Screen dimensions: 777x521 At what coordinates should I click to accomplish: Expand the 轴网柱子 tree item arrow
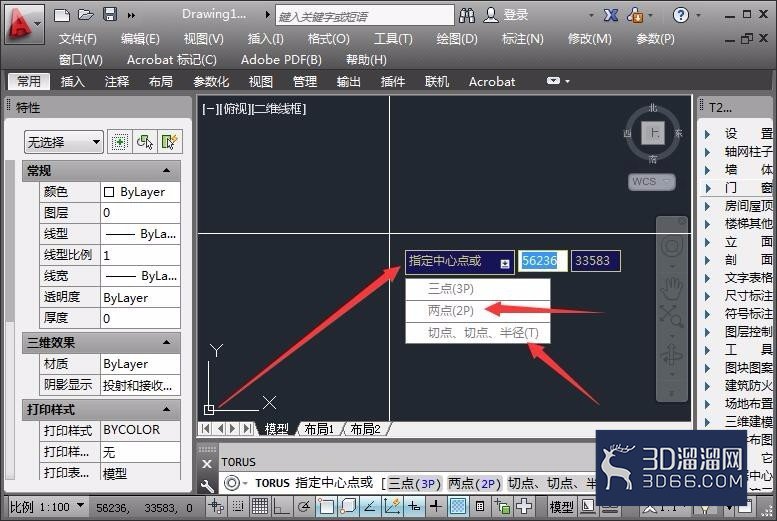pyautogui.click(x=708, y=152)
